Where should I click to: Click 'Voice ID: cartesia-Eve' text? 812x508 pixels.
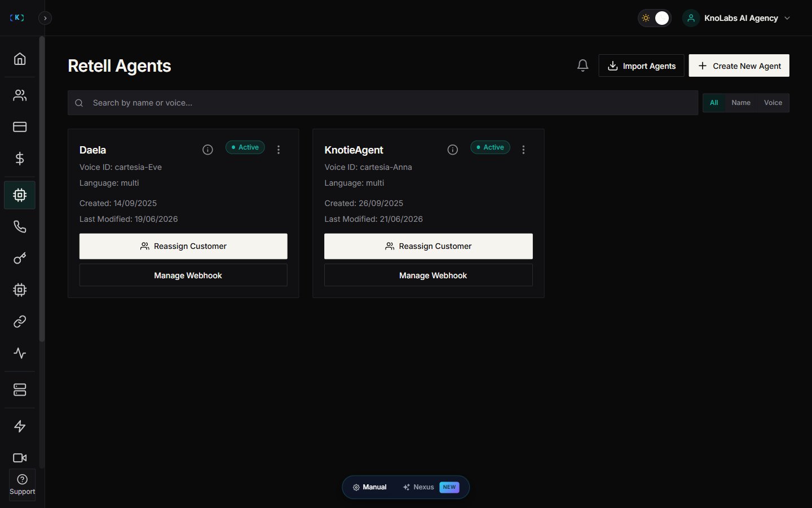121,167
